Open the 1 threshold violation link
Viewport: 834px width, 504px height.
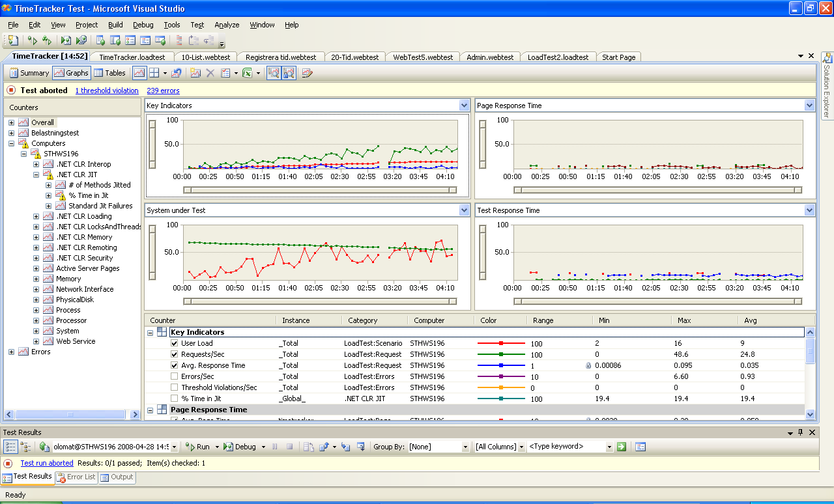[107, 91]
